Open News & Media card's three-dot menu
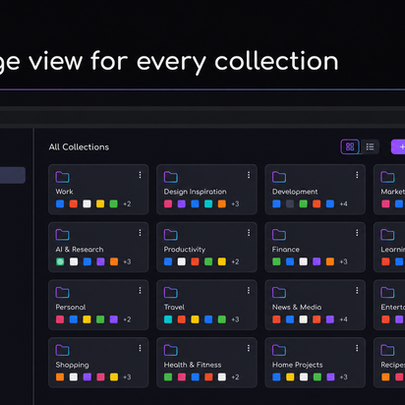This screenshot has width=405, height=405. click(x=357, y=290)
